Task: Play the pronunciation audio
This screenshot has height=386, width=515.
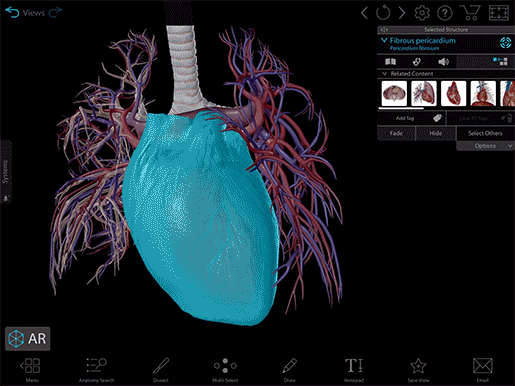Action: (x=443, y=62)
